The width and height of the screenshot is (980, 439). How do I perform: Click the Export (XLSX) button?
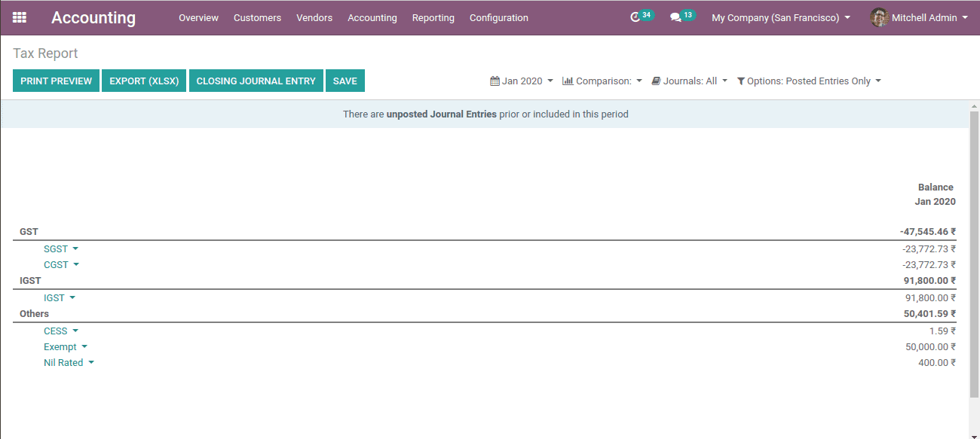[144, 81]
